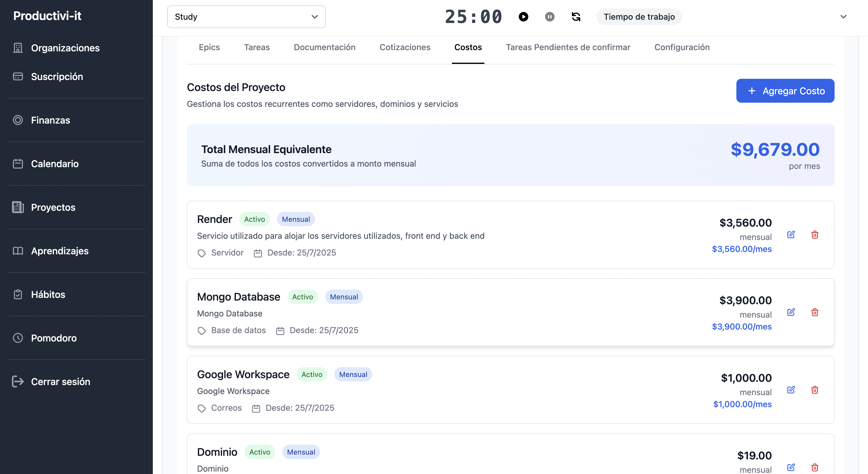
Task: Click the Organizaciones building icon
Action: click(18, 48)
